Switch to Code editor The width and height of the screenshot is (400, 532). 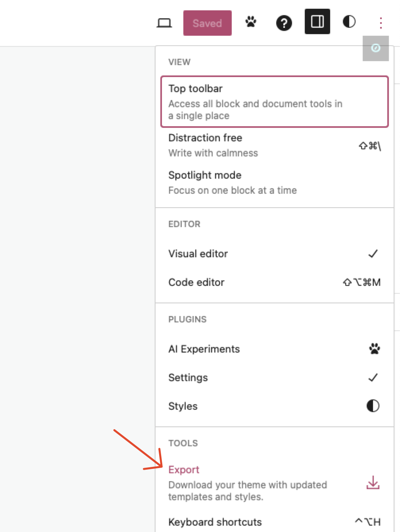(274, 282)
